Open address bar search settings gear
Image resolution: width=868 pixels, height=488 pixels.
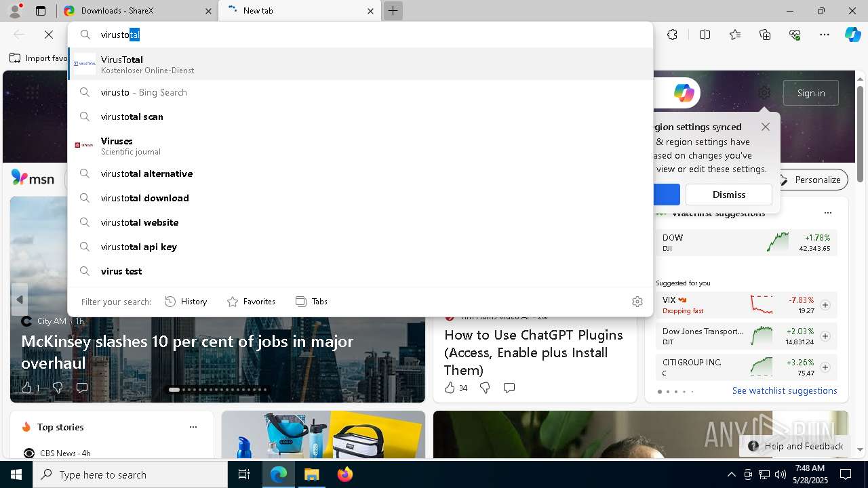(637, 302)
